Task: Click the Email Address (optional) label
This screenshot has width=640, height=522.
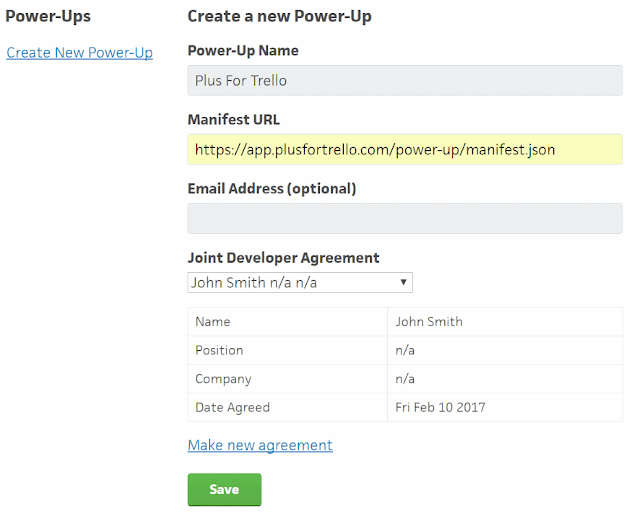Action: coord(272,189)
